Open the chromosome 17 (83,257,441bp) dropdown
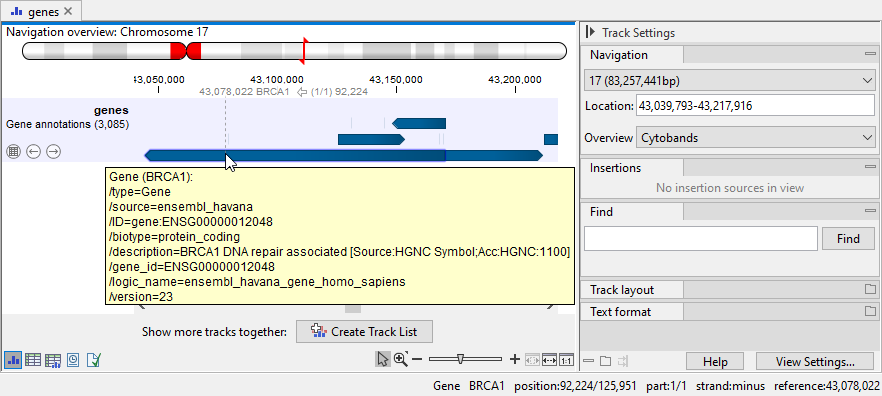Image resolution: width=882 pixels, height=396 pixels. point(730,81)
